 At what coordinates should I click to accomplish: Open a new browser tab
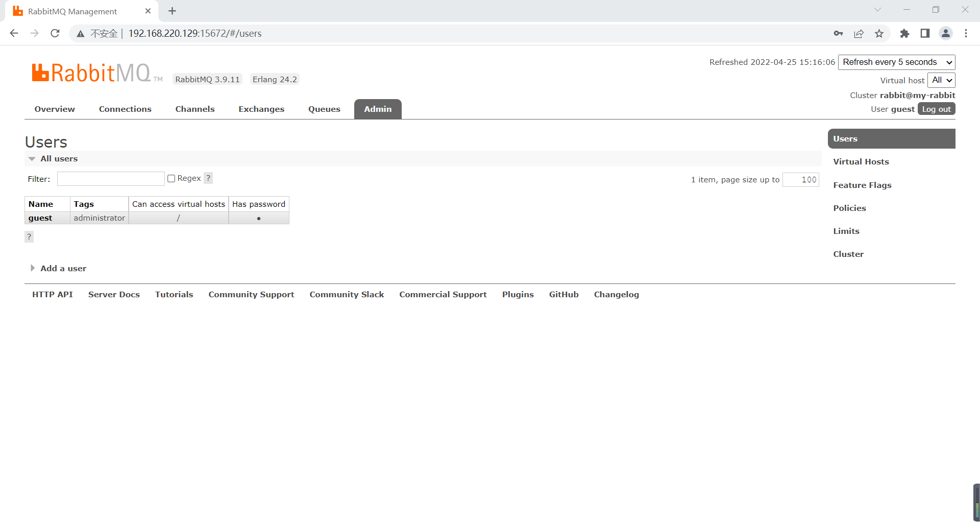tap(172, 11)
